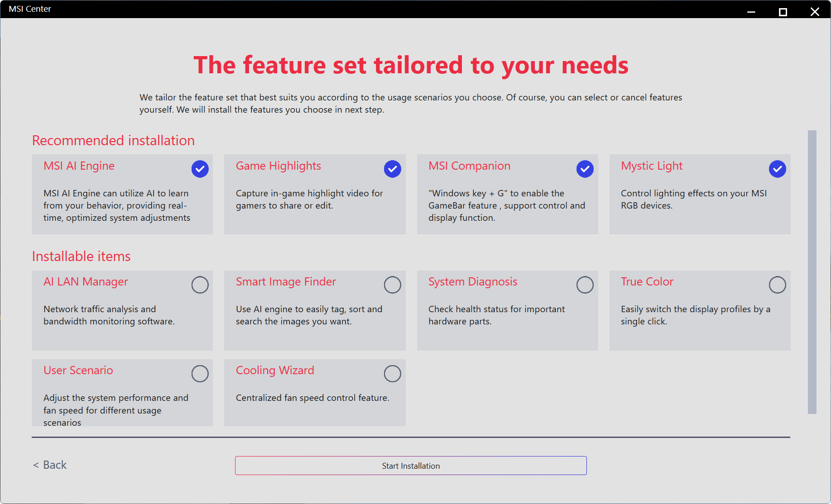The height and width of the screenshot is (504, 831).
Task: Click the Smart Image Finder title
Action: (286, 281)
